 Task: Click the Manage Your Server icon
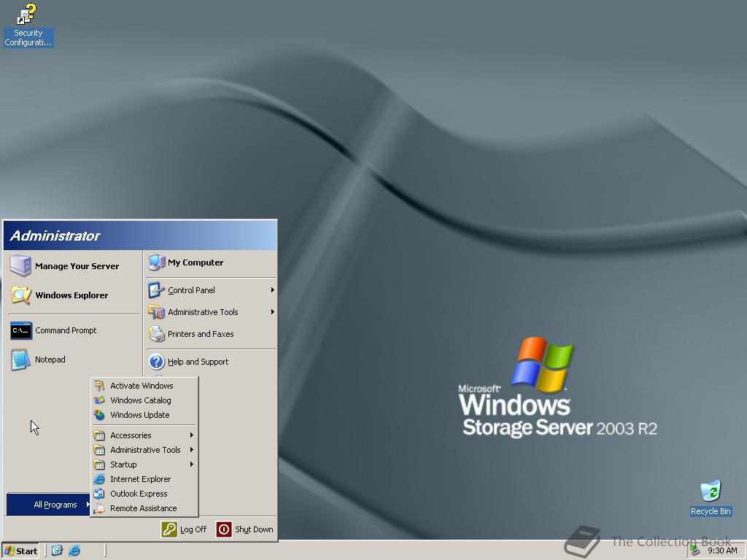click(x=20, y=265)
